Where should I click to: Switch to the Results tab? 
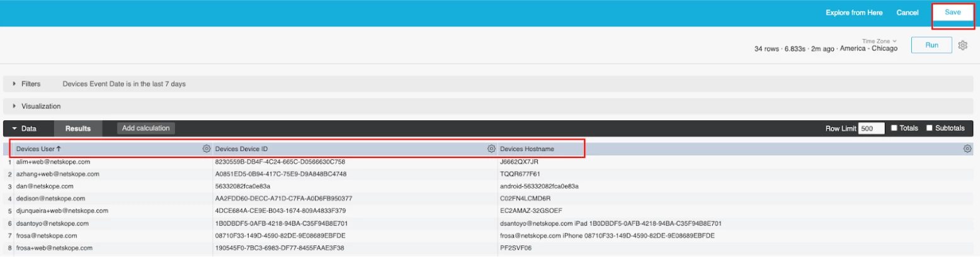pos(77,128)
